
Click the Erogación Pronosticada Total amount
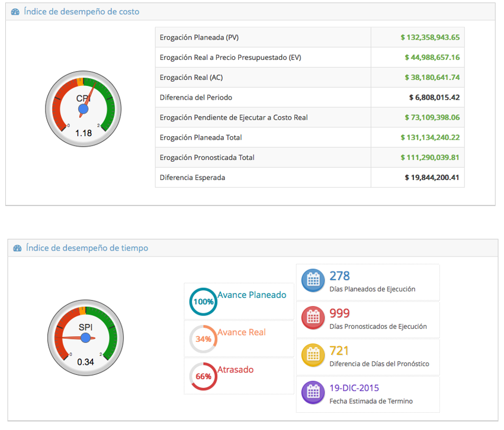pos(429,158)
